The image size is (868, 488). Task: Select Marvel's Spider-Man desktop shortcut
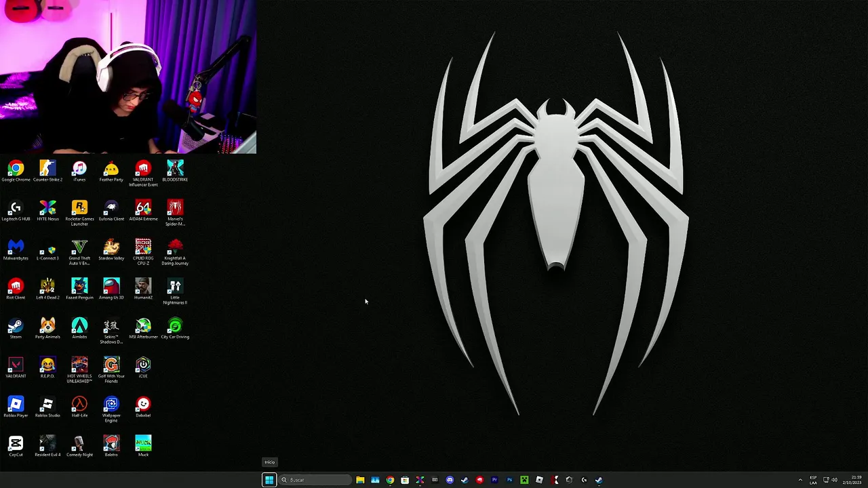[x=175, y=212]
